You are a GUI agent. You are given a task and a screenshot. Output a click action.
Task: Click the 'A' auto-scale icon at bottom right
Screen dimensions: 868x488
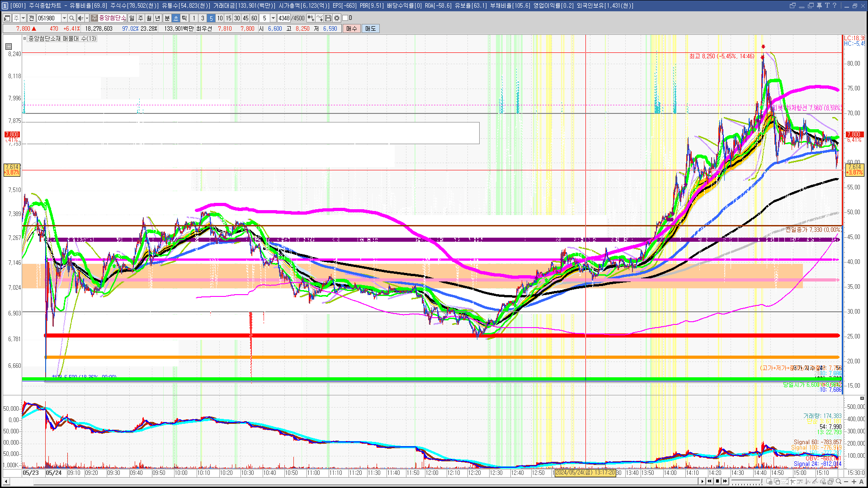[862, 481]
